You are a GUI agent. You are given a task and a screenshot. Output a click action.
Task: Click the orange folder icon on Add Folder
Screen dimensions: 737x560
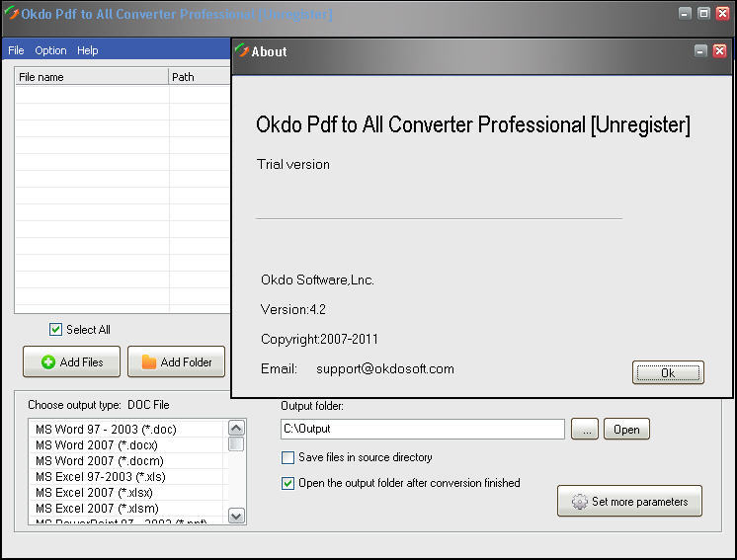pos(149,361)
